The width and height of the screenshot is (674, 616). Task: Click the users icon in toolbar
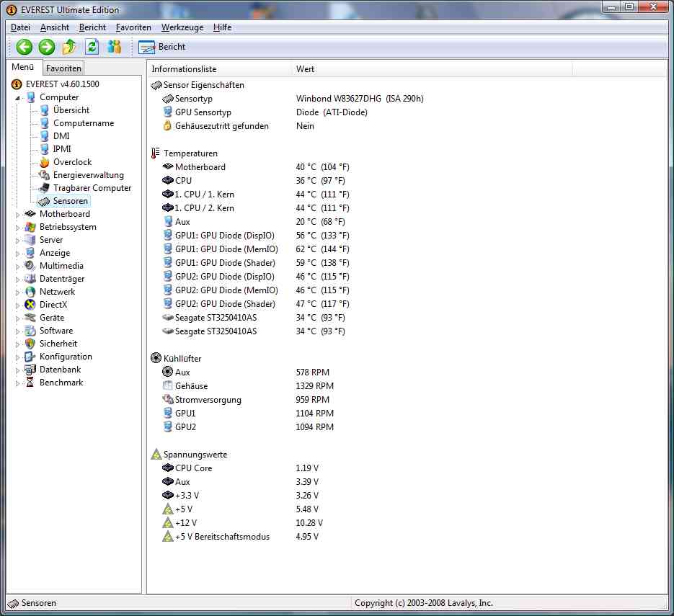(115, 47)
